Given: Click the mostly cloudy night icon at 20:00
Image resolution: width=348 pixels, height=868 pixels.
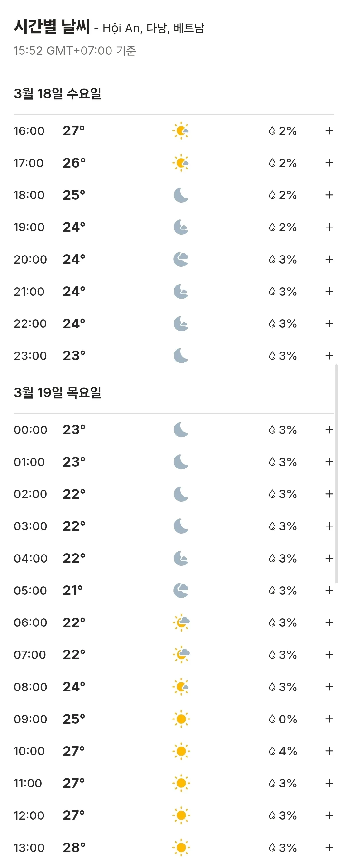Looking at the screenshot, I should [x=181, y=259].
